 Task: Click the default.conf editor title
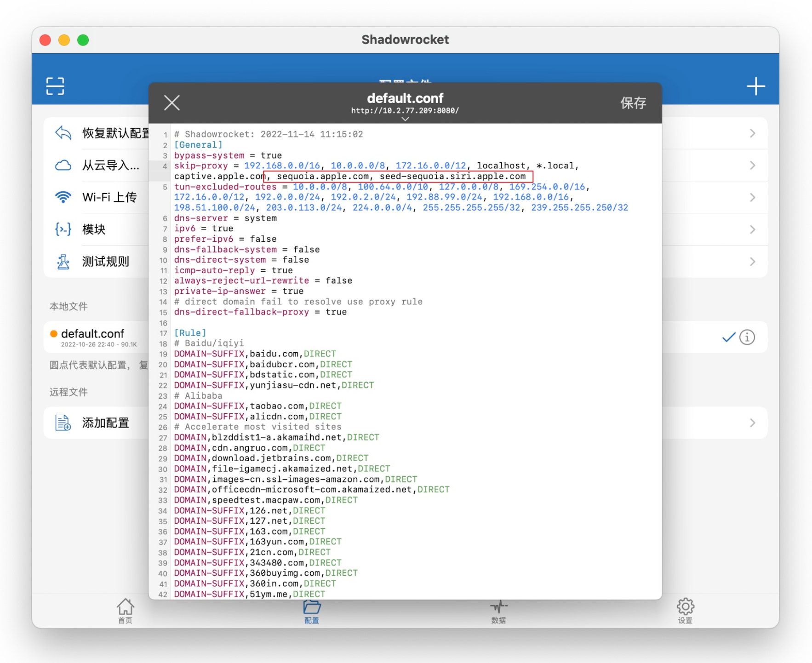(405, 98)
